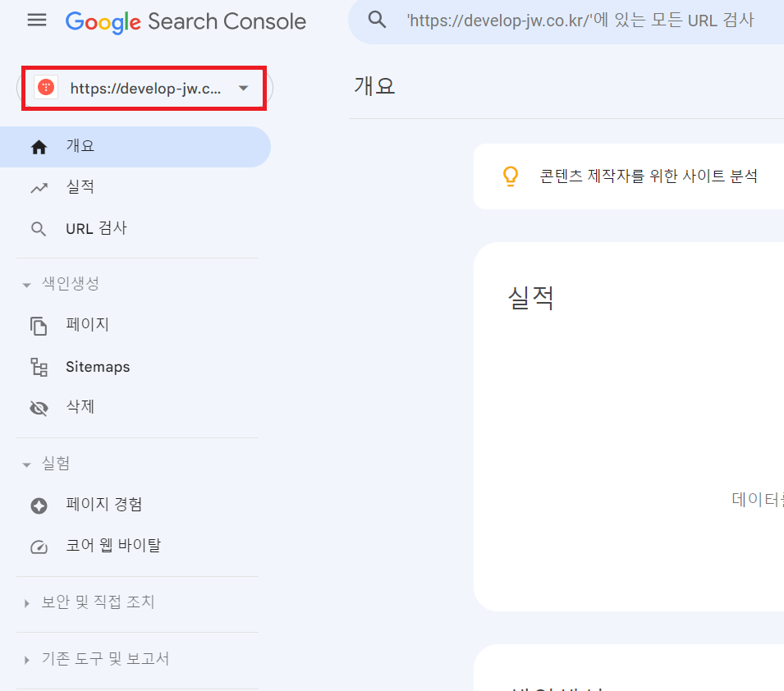Click the 색인생성 section label

pos(71,283)
